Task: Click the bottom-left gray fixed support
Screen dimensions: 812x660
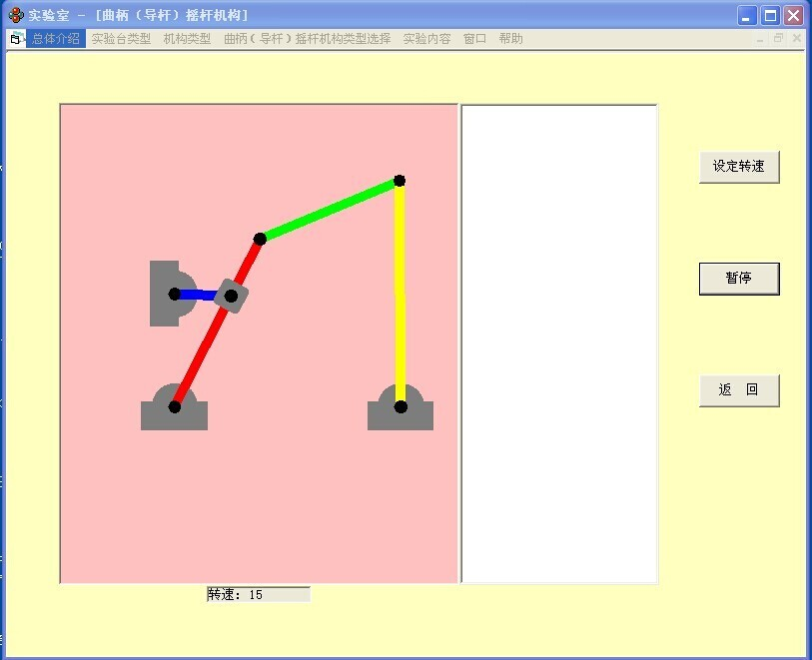Action: (174, 413)
